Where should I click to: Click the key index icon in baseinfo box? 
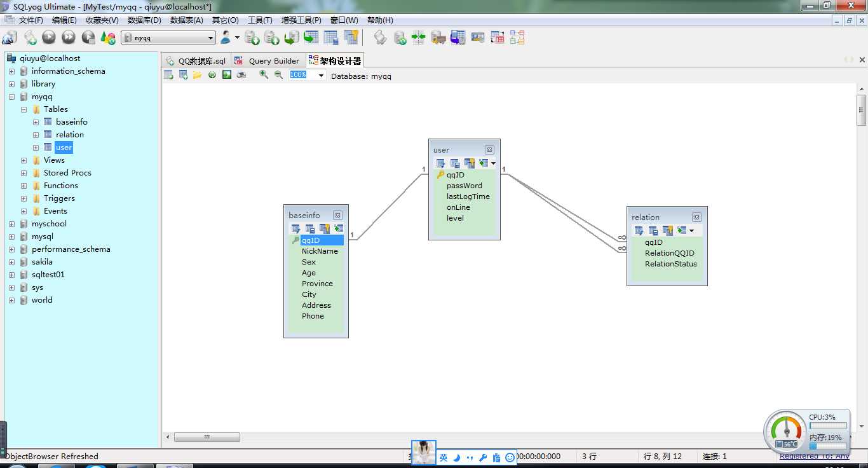[325, 229]
